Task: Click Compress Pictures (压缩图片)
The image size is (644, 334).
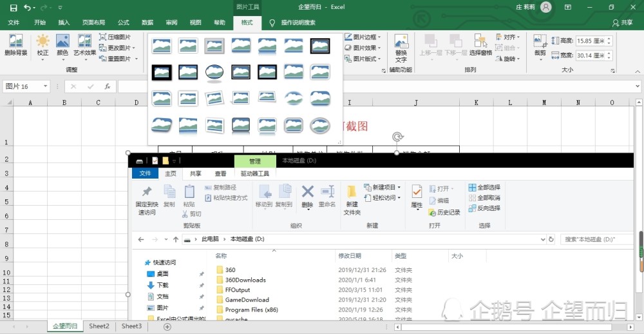Action: 115,37
